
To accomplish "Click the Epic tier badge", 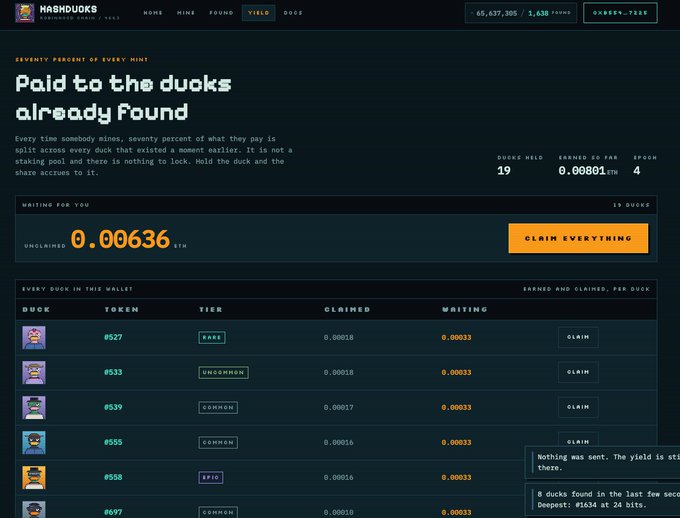I will (211, 478).
